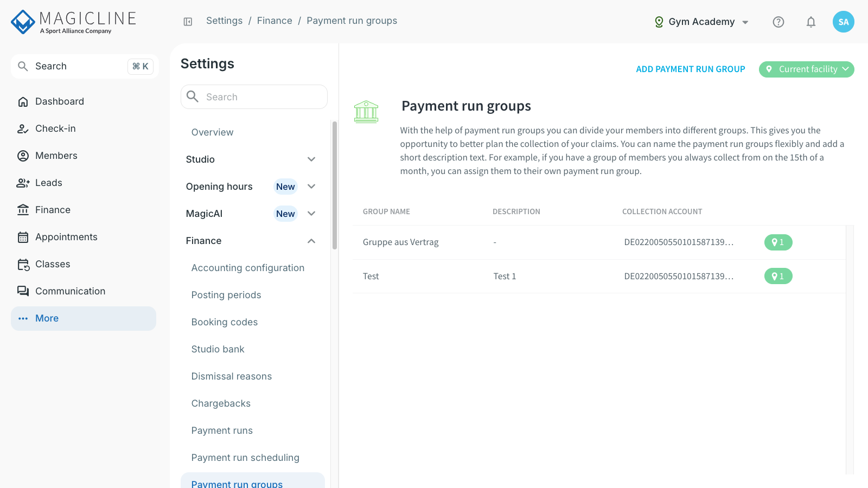Click the MAGICLINE logo
This screenshot has height=488, width=868.
73,22
